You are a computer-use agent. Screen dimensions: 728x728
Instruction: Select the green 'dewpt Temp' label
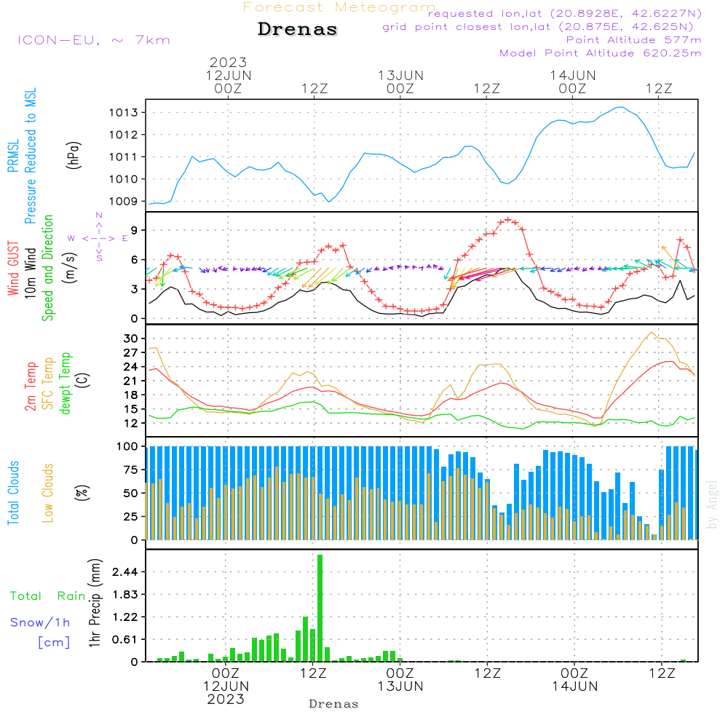(x=66, y=383)
